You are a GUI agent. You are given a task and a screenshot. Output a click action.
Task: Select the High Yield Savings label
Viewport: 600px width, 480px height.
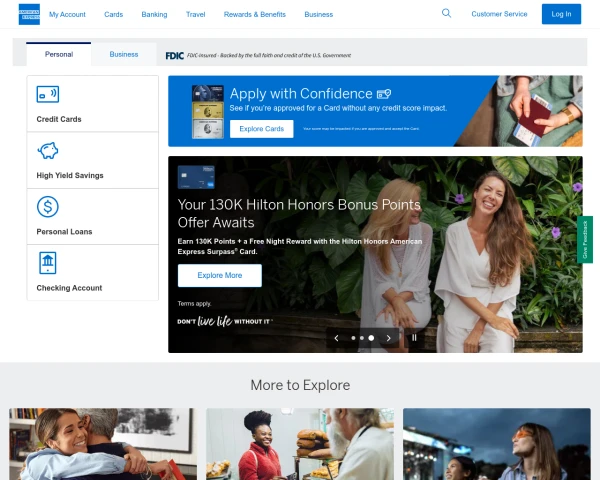point(70,175)
